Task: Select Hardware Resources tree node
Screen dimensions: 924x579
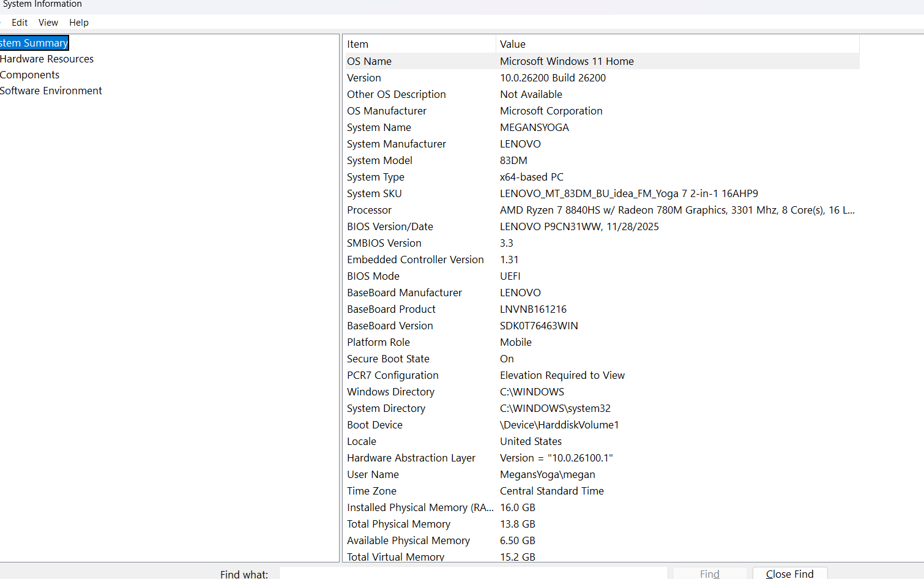Action: 47,59
